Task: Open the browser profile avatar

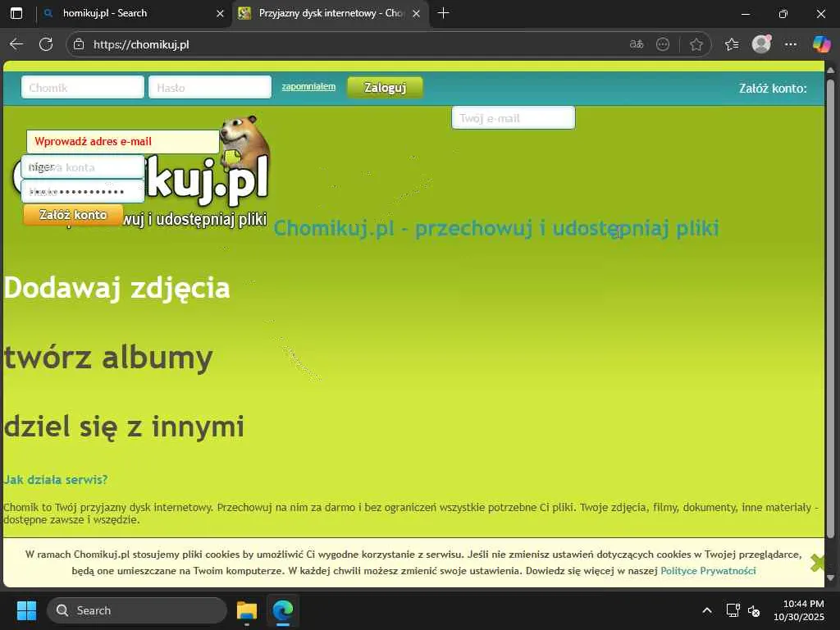Action: 761,44
